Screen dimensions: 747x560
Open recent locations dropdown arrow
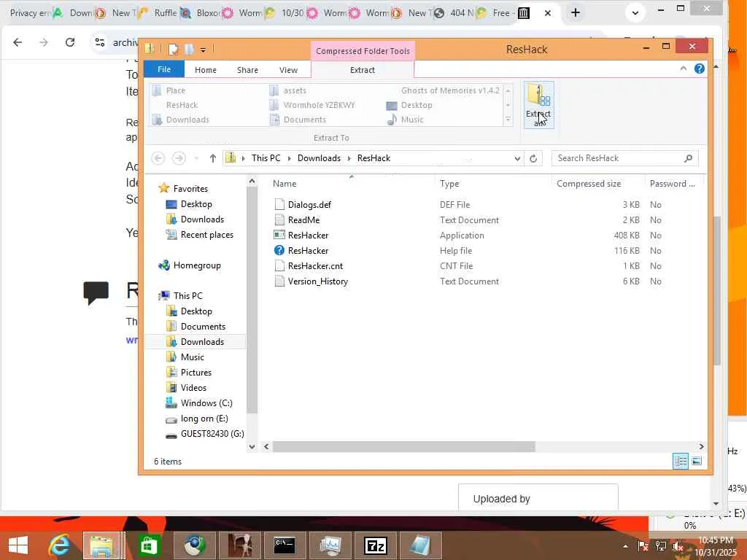tap(196, 158)
